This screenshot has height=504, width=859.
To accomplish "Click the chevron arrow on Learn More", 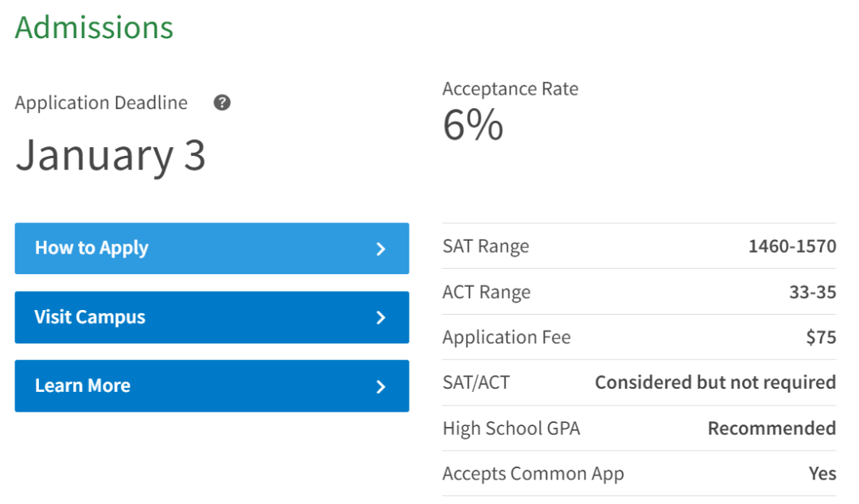I will (381, 387).
